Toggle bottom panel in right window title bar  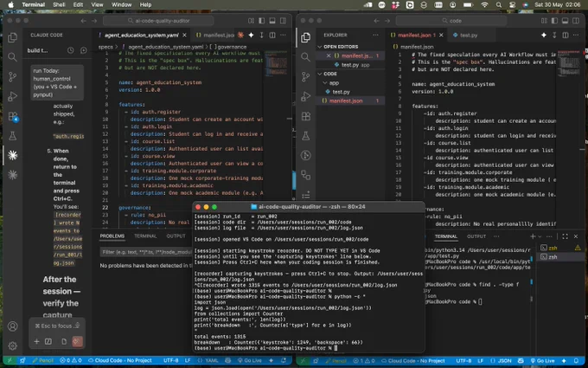point(566,21)
